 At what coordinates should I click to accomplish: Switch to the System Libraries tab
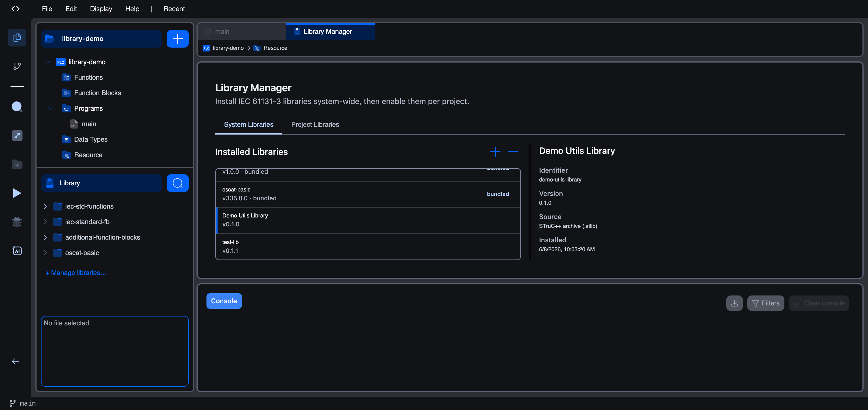coord(249,125)
